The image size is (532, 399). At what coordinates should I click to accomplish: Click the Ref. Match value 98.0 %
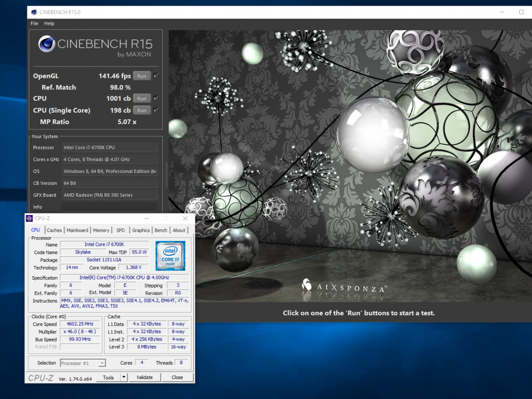[120, 87]
